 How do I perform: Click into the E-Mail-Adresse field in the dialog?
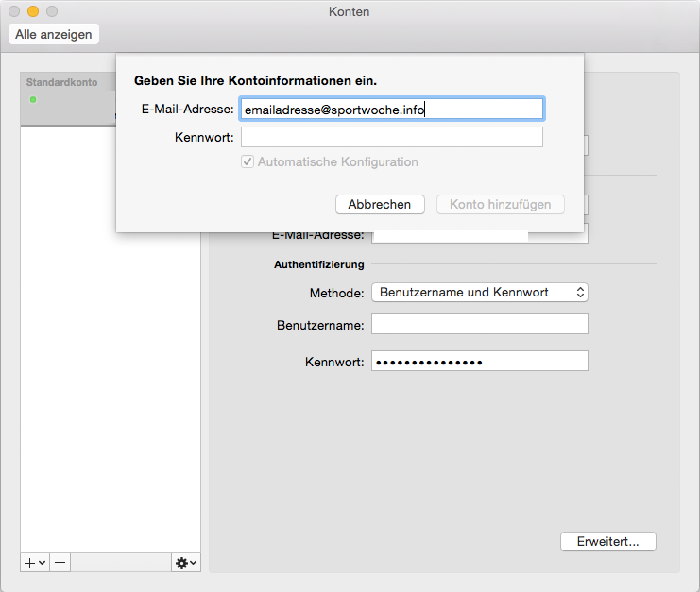[x=391, y=109]
